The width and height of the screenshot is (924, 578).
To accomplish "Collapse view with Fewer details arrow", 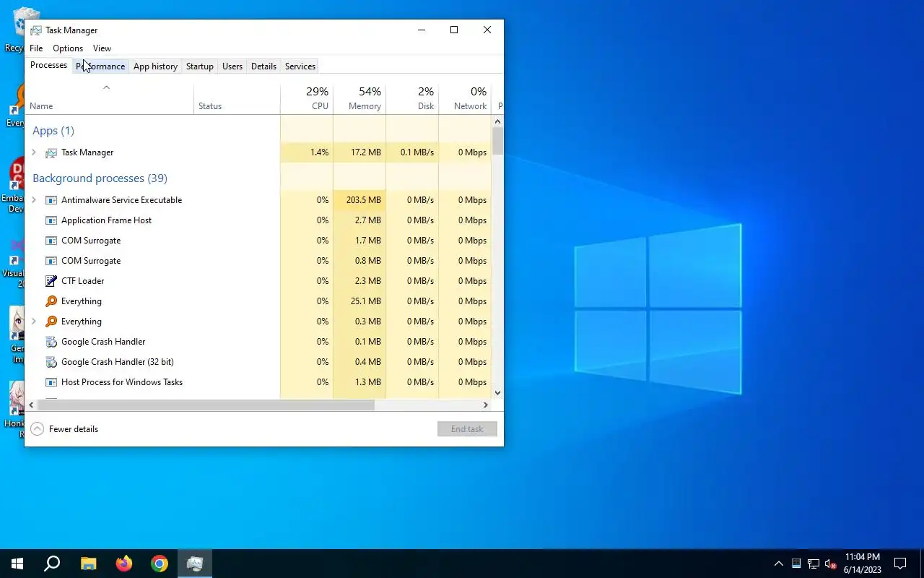I will 38,429.
